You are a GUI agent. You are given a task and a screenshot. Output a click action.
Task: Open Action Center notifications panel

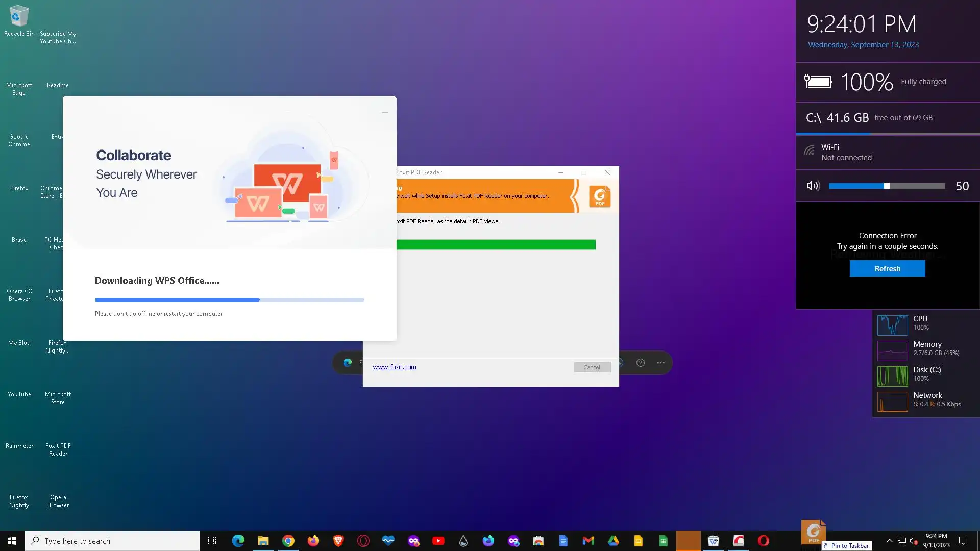click(x=963, y=541)
